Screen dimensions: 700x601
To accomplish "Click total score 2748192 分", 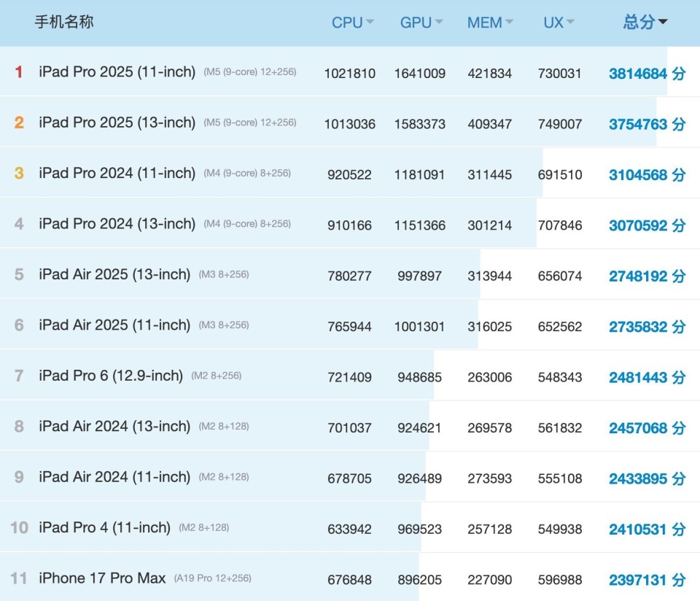I will 647,276.
